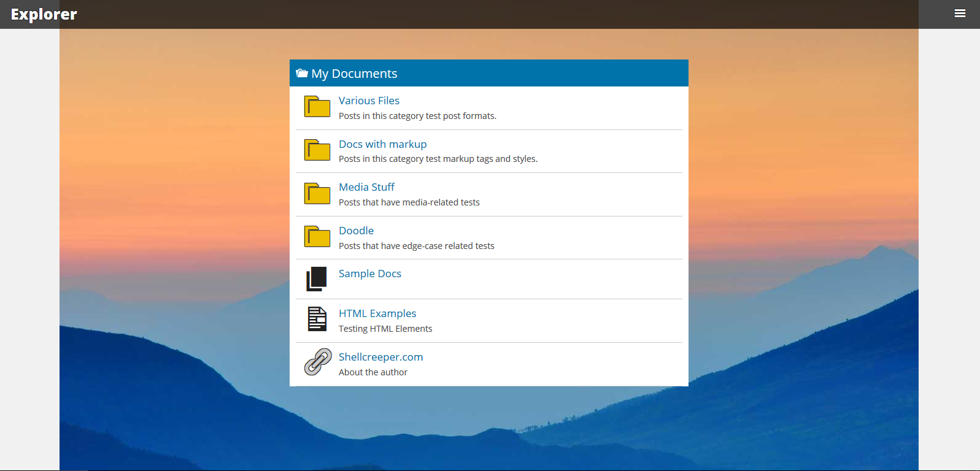The height and width of the screenshot is (471, 980).
Task: Click the Explorer site title
Action: pos(44,14)
